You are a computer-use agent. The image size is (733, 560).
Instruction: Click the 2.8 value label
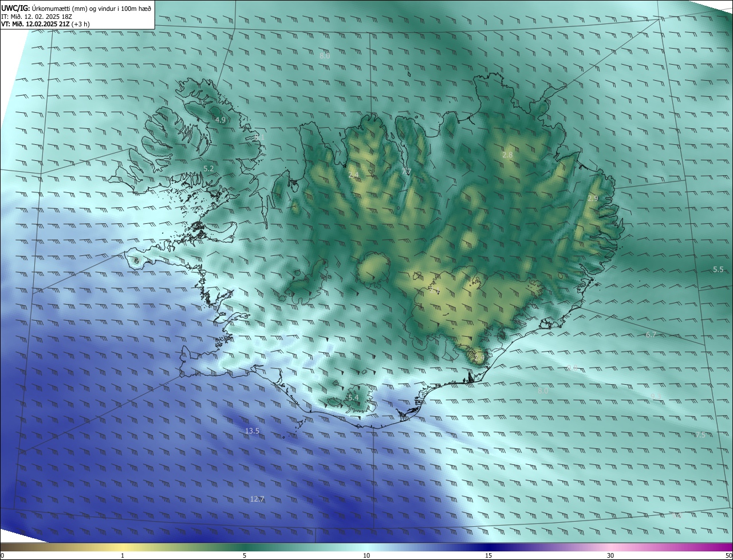[x=507, y=155]
